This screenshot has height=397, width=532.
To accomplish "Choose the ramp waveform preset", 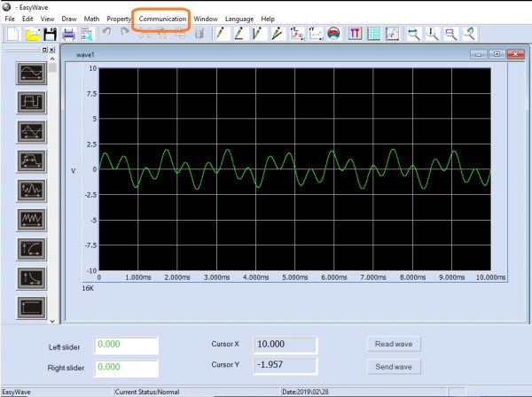I will pos(31,132).
